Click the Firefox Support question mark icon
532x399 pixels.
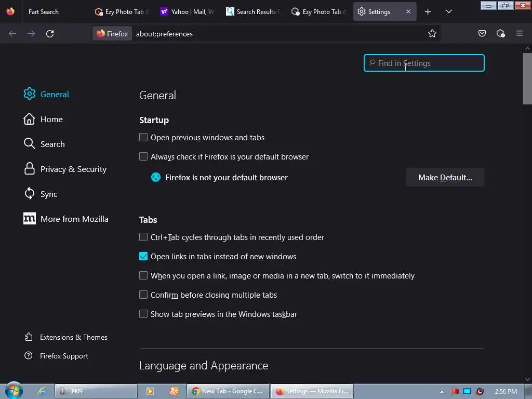point(29,355)
